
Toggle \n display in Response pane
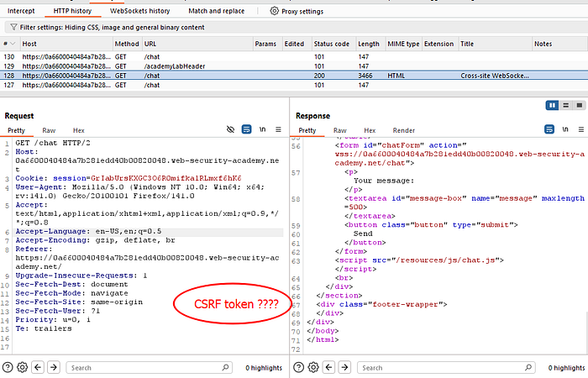565,129
